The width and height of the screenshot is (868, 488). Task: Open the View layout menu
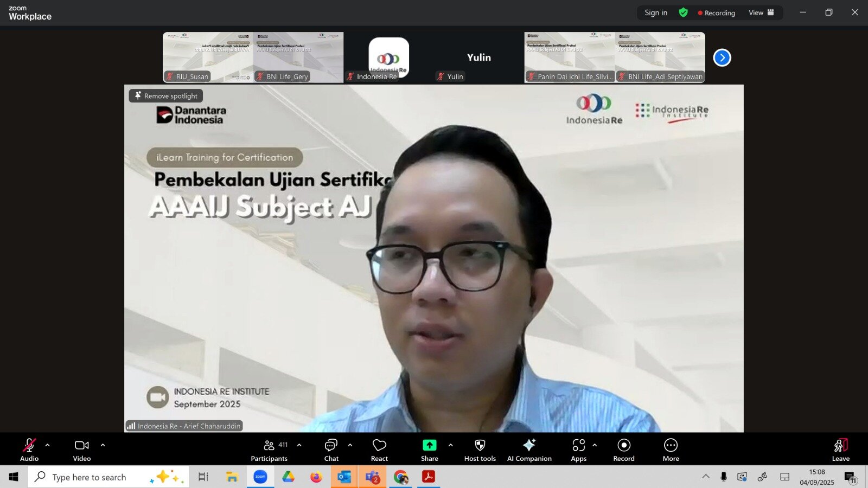point(761,12)
